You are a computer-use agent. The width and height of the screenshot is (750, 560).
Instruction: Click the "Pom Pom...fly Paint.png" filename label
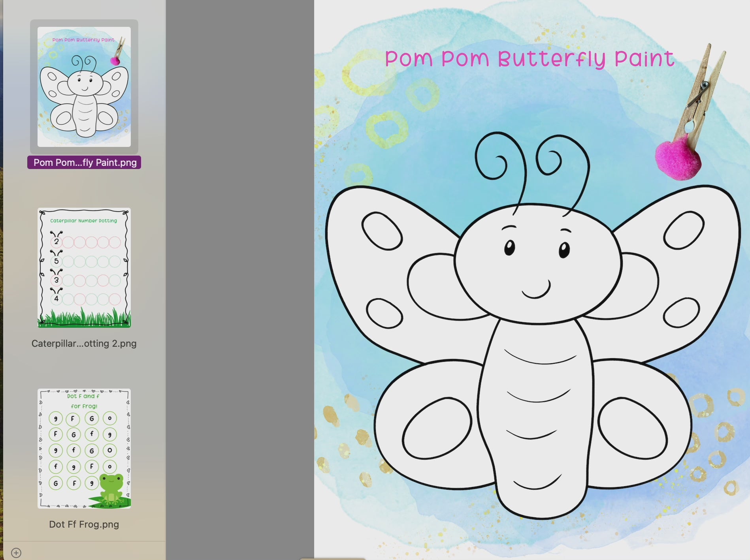[x=84, y=163]
